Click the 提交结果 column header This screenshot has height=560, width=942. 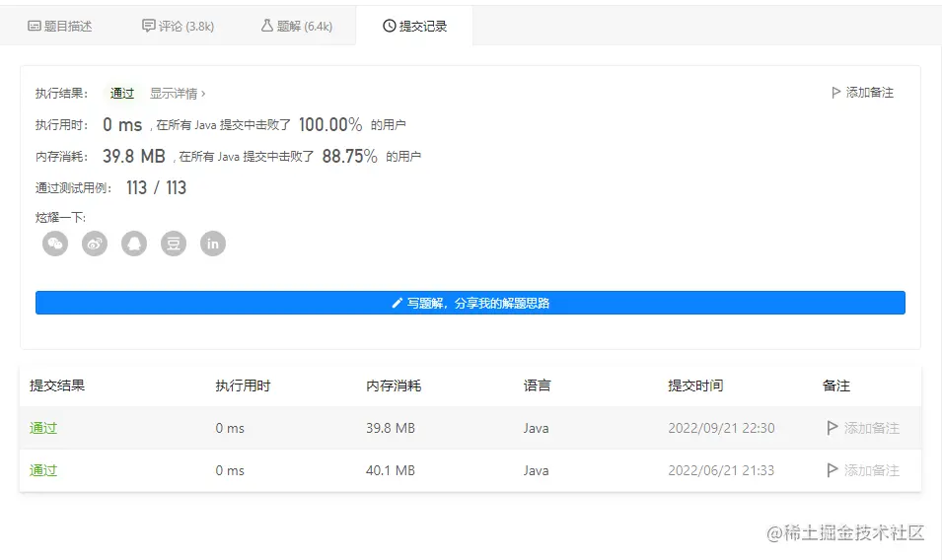57,385
